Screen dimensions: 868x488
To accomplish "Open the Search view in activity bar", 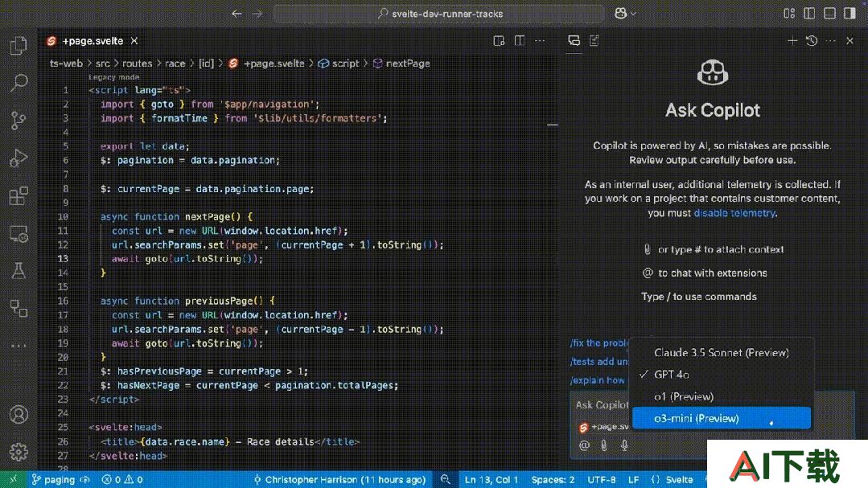I will (x=19, y=83).
